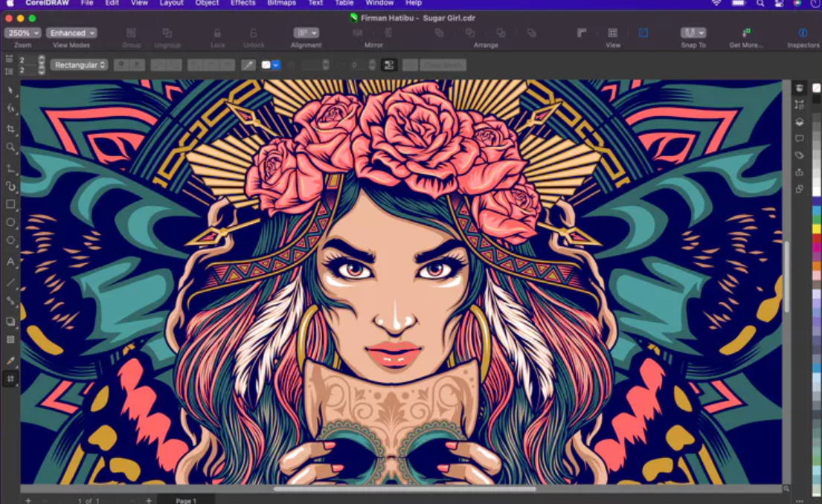Open the comments docker icon on right strip
Screen dimensions: 822x504
[800, 138]
